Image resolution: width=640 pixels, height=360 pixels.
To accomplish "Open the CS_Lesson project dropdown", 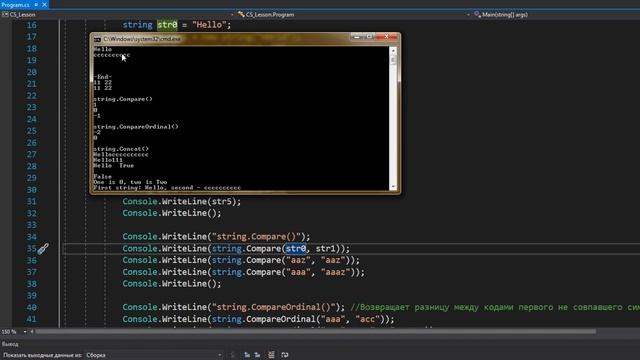I will 118,14.
